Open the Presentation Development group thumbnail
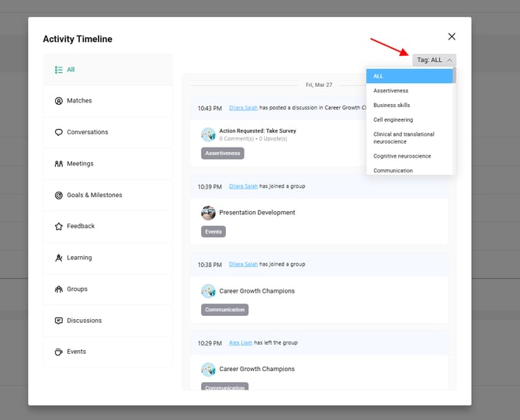 pos(208,213)
